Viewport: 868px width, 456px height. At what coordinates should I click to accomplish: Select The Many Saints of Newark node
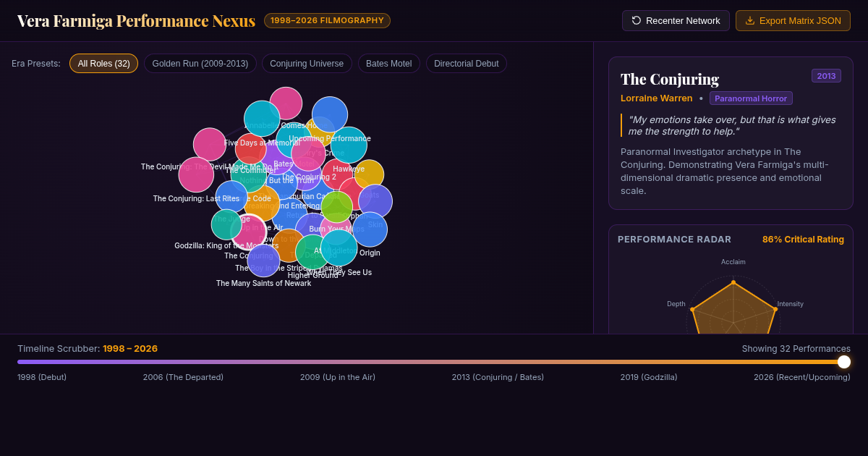pos(263,261)
